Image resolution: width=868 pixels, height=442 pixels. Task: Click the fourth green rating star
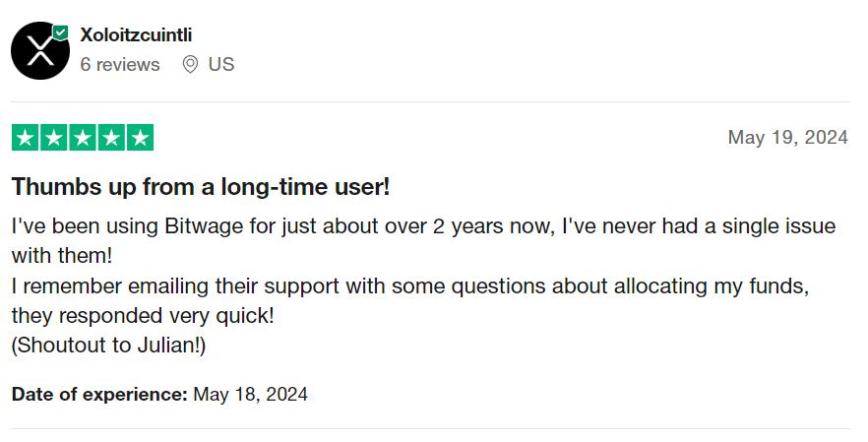pyautogui.click(x=111, y=138)
